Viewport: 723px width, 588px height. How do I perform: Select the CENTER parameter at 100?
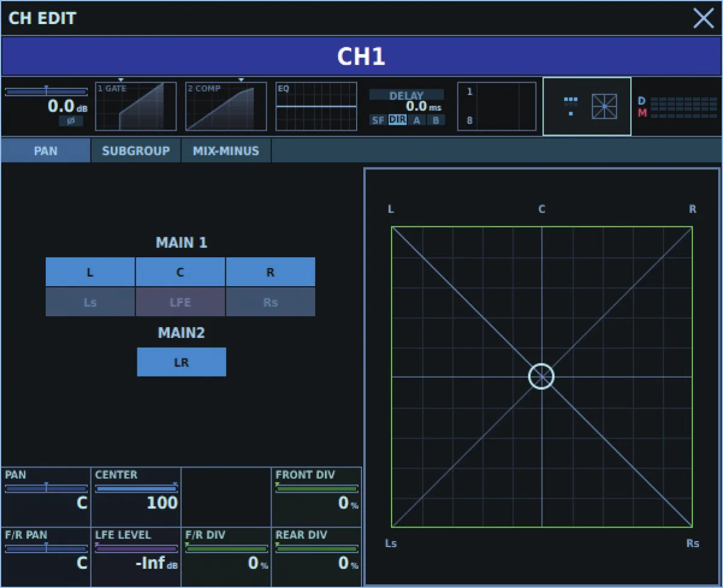[136, 496]
